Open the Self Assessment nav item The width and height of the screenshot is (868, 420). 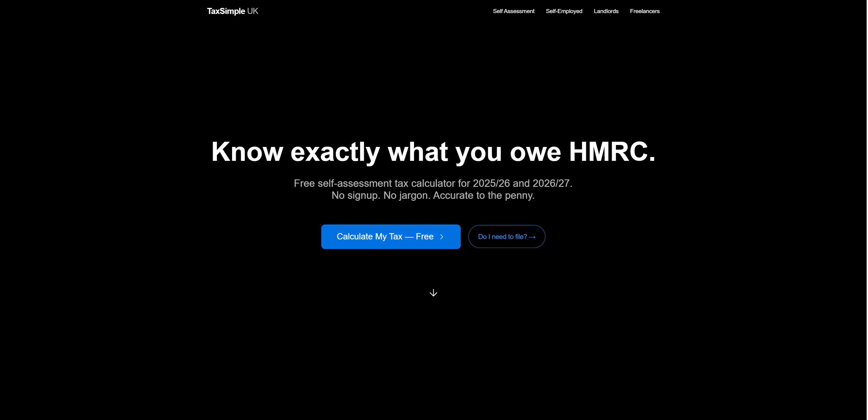tap(514, 11)
